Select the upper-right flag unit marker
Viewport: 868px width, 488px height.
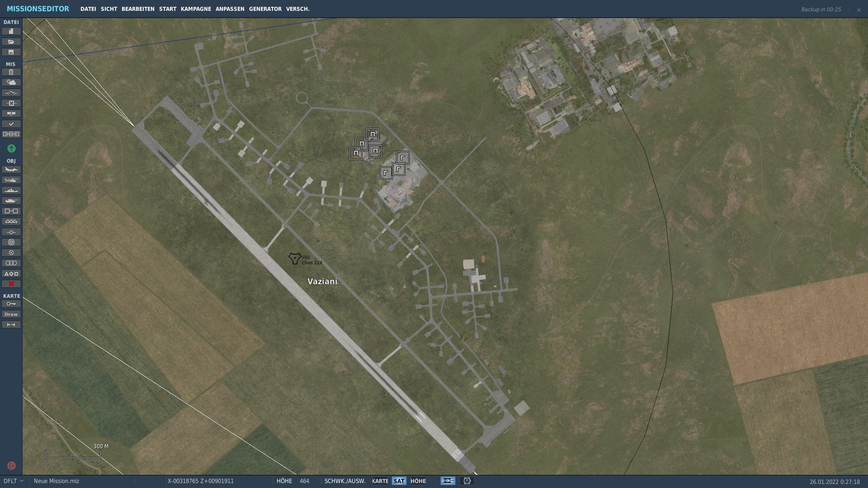402,158
